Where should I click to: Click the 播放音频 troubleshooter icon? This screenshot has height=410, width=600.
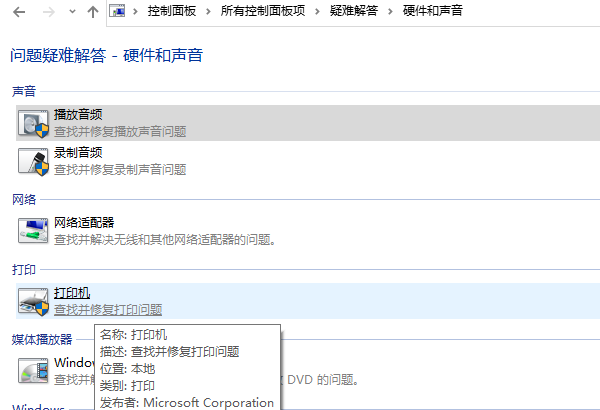click(33, 123)
